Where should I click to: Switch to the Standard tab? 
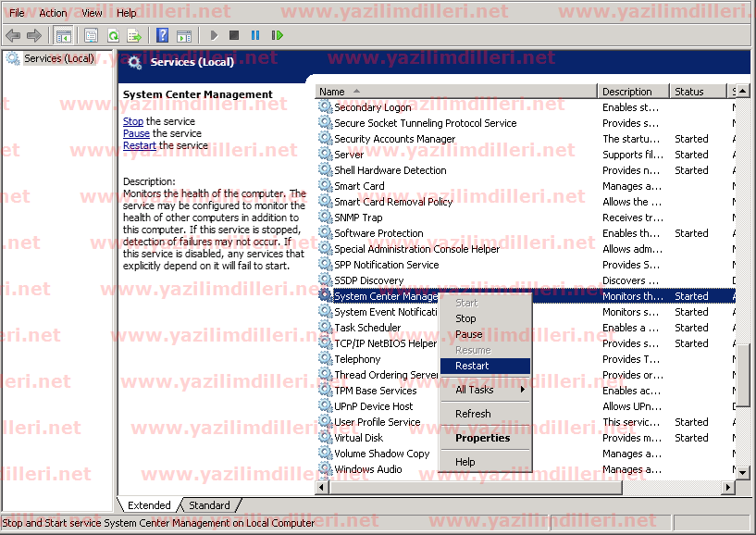pos(210,505)
